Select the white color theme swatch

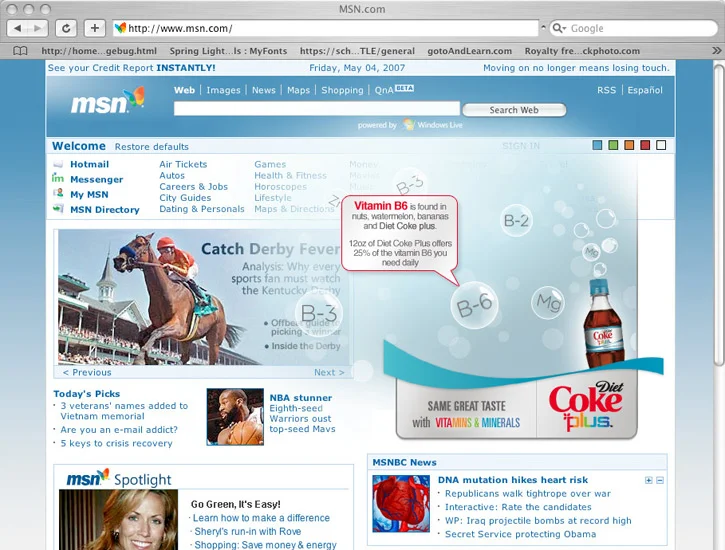point(661,145)
